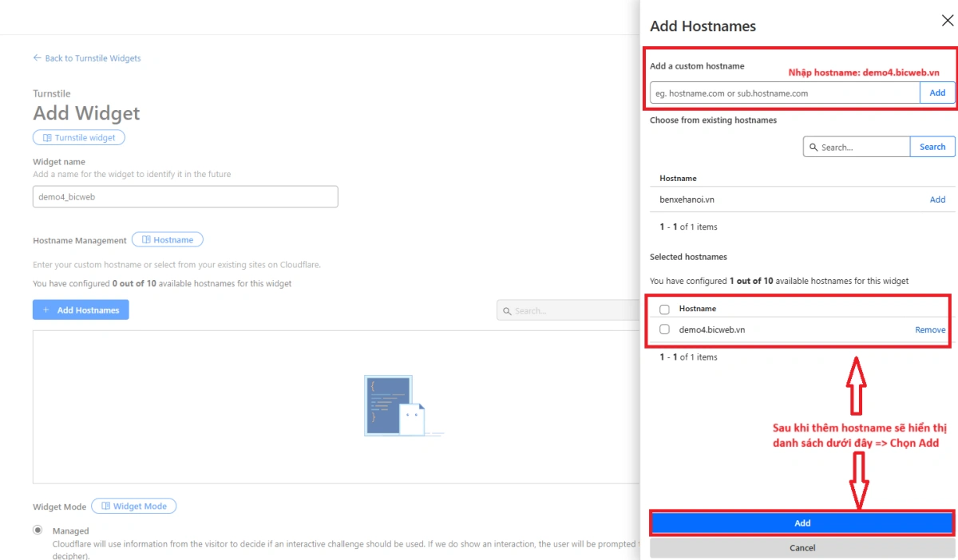Open the Hostname documentation link

pos(168,239)
